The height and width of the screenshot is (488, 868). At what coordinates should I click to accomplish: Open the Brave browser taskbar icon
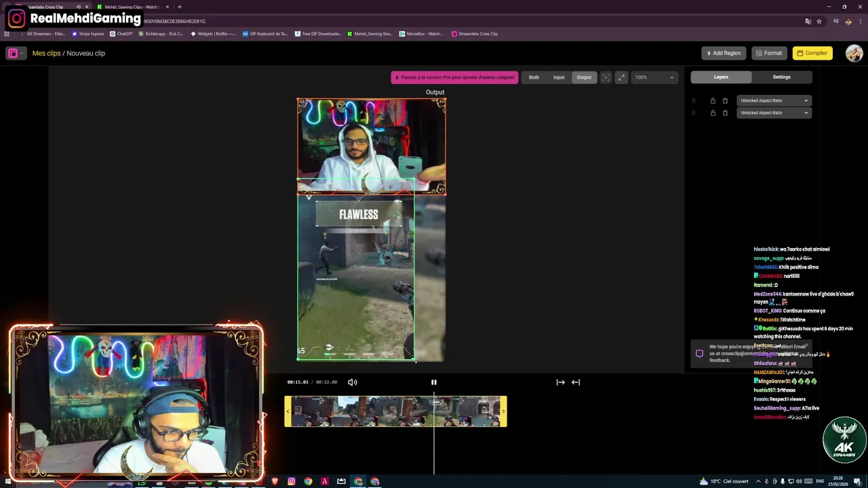pyautogui.click(x=275, y=481)
